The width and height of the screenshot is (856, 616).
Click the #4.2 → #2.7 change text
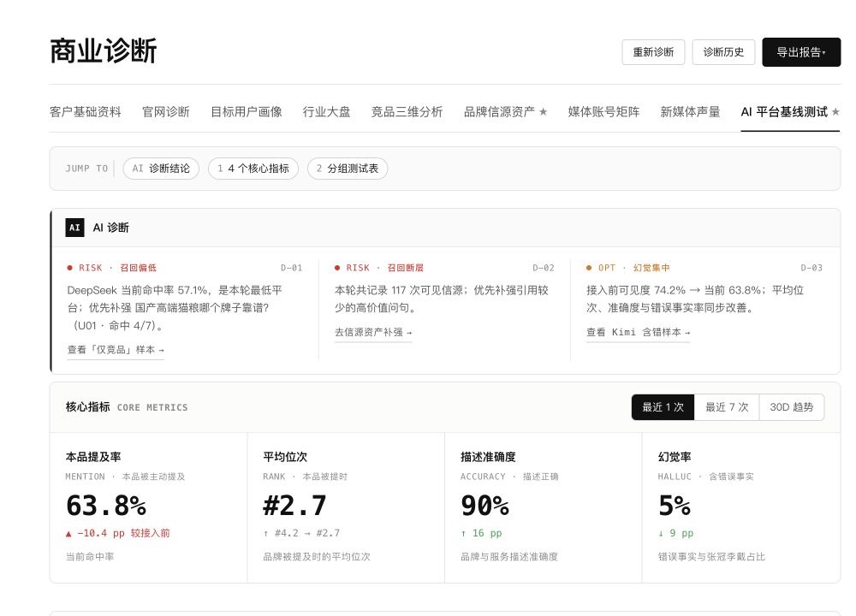[301, 533]
